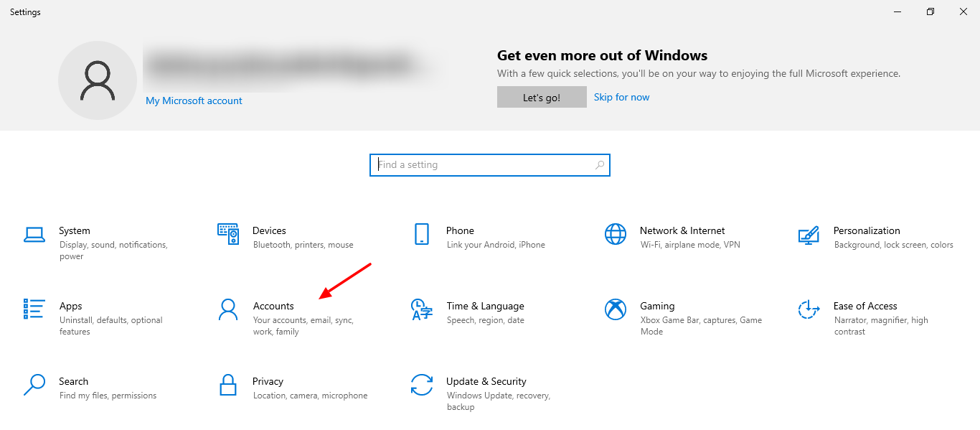Viewport: 980px width, 430px height.
Task: Open the Personalization paintbrush icon
Action: pos(809,234)
